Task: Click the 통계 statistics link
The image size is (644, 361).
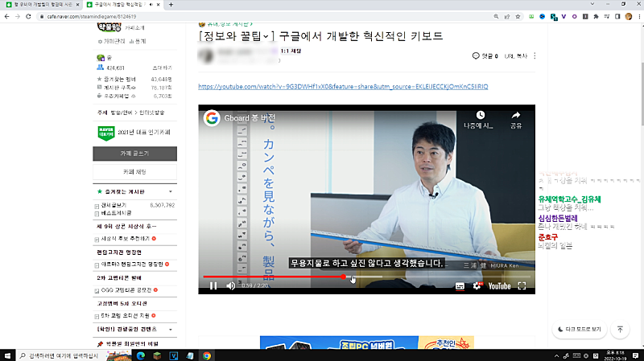Action: pyautogui.click(x=138, y=41)
